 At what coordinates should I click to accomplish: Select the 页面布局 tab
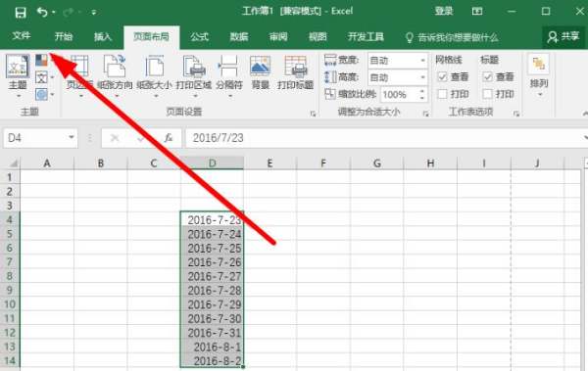click(x=152, y=37)
